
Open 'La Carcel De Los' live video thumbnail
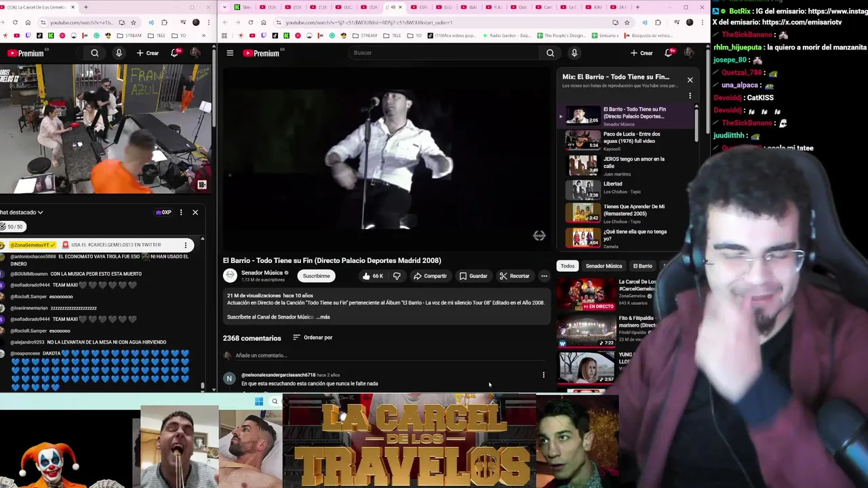587,294
